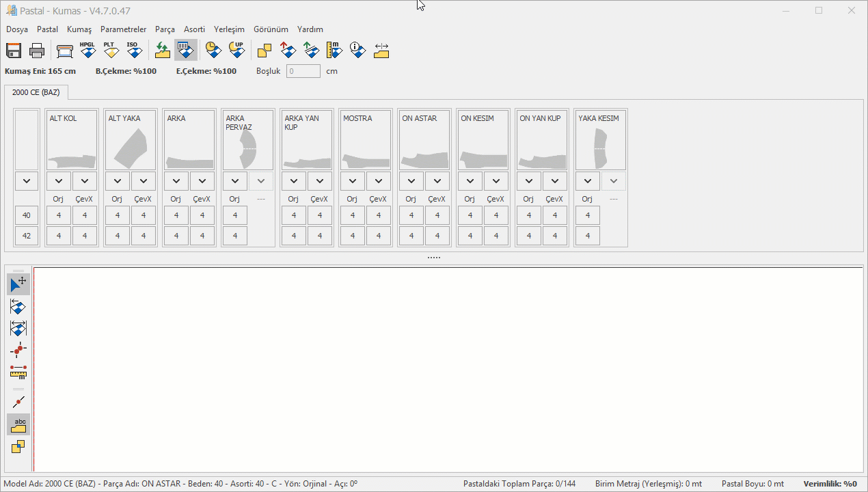Image resolution: width=868 pixels, height=492 pixels.
Task: Toggle the select and move arrow tool
Action: click(18, 284)
